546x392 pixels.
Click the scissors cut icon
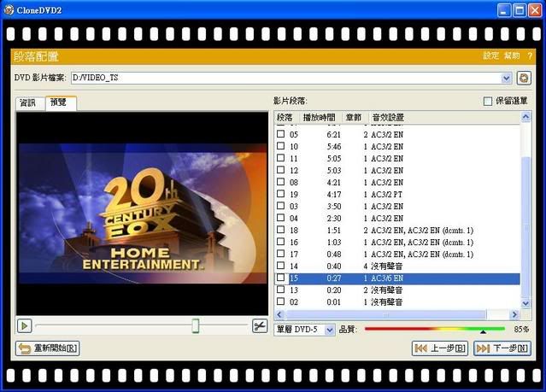pyautogui.click(x=260, y=326)
